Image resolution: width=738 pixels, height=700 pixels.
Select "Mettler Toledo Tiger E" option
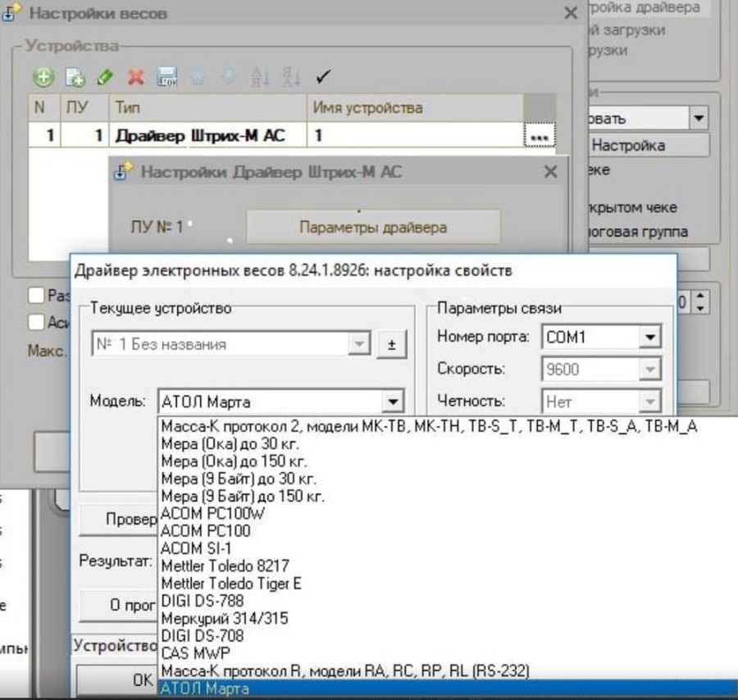point(447,584)
